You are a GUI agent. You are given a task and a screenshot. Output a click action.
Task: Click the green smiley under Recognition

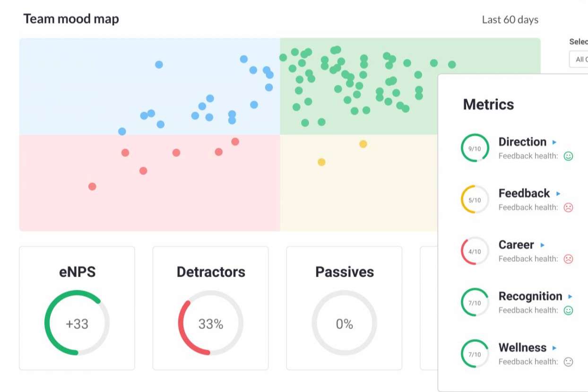[x=568, y=311]
